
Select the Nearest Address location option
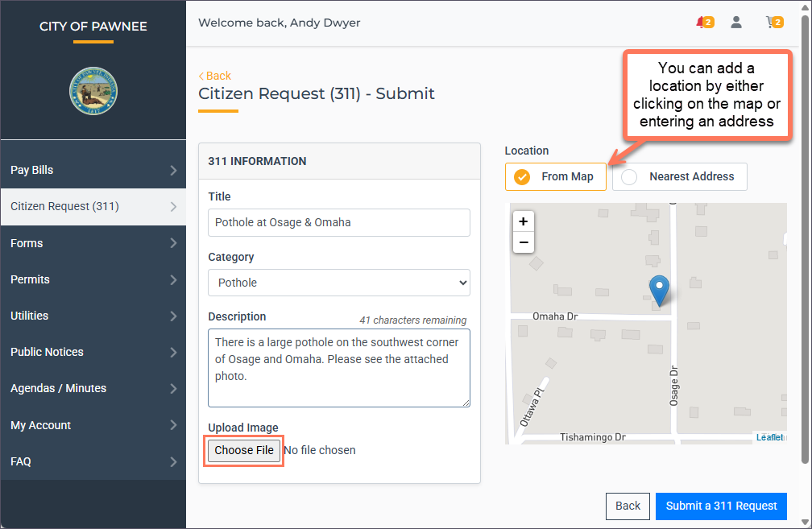679,176
